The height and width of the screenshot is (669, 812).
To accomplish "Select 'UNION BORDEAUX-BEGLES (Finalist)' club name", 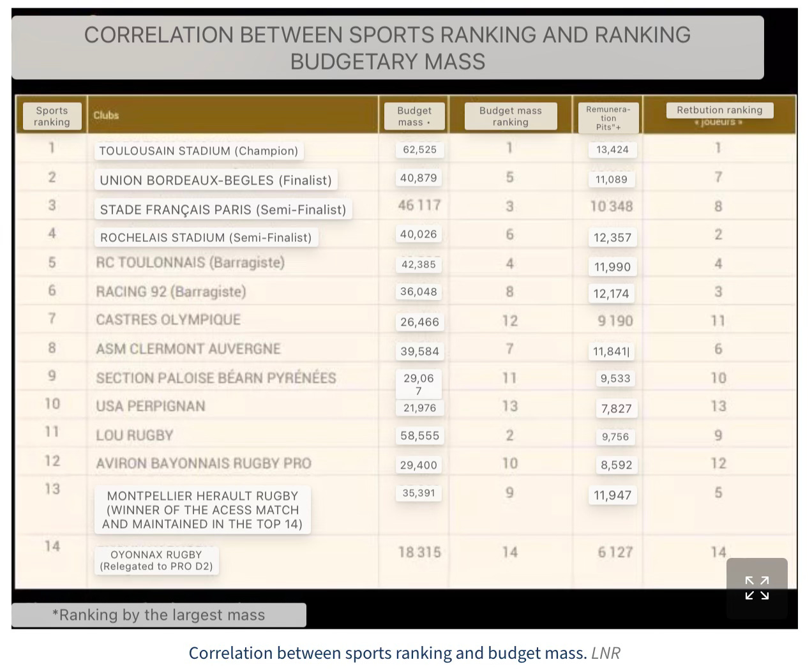I will 216,181.
